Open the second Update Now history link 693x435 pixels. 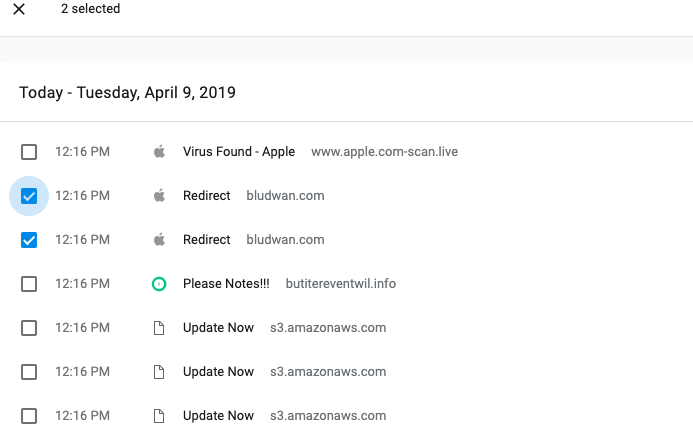[x=218, y=372]
